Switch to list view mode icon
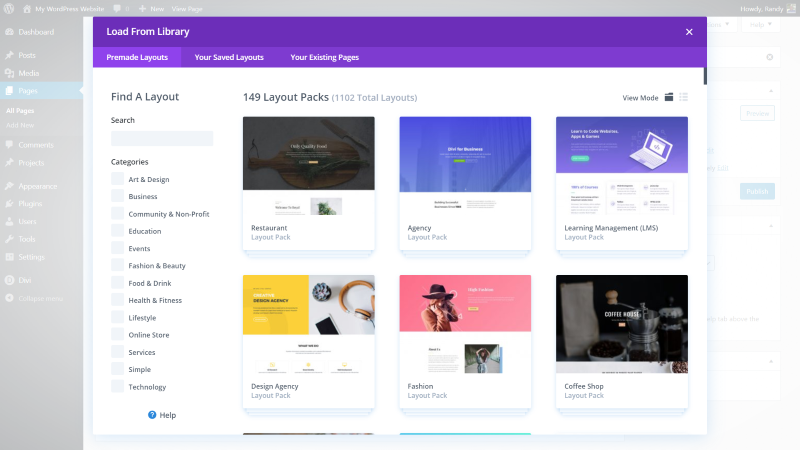 pyautogui.click(x=684, y=97)
